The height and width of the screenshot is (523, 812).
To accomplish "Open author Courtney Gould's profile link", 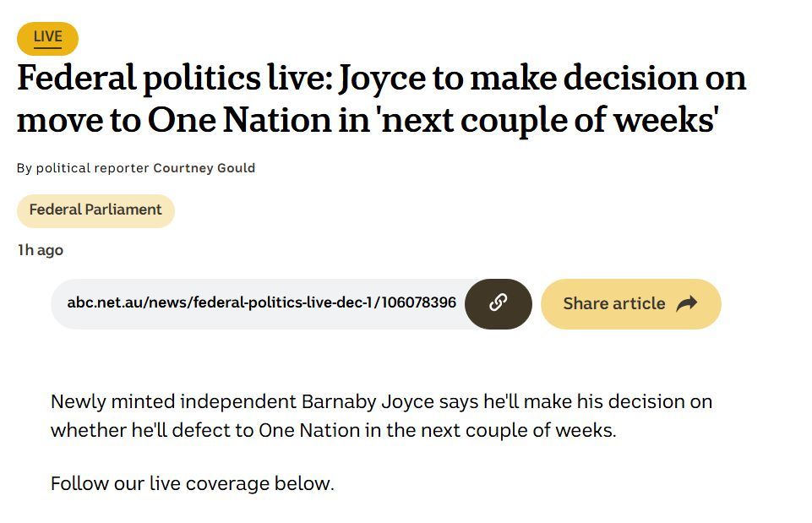I will click(x=204, y=168).
